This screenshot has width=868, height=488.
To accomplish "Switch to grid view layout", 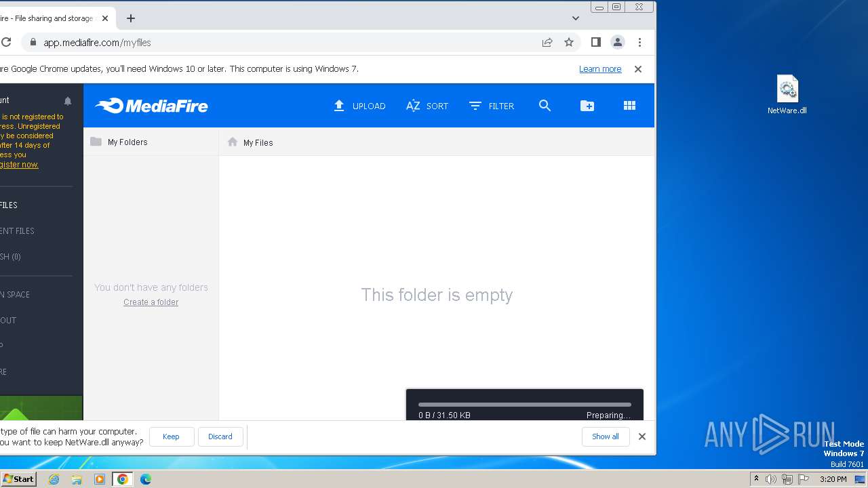I will [x=629, y=106].
